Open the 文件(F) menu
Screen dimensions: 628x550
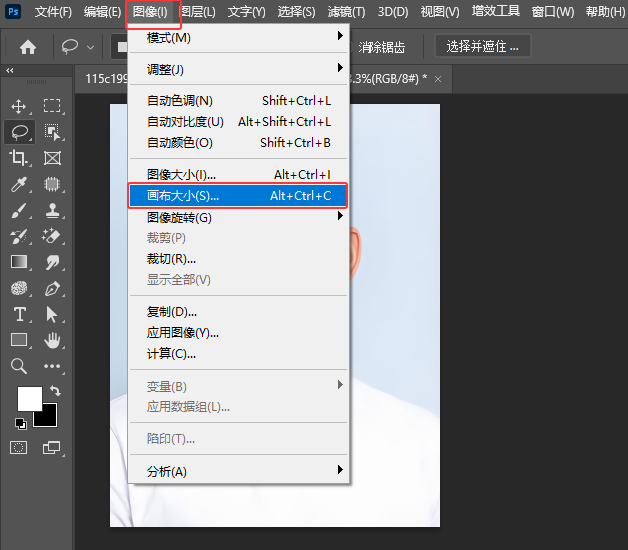[53, 12]
